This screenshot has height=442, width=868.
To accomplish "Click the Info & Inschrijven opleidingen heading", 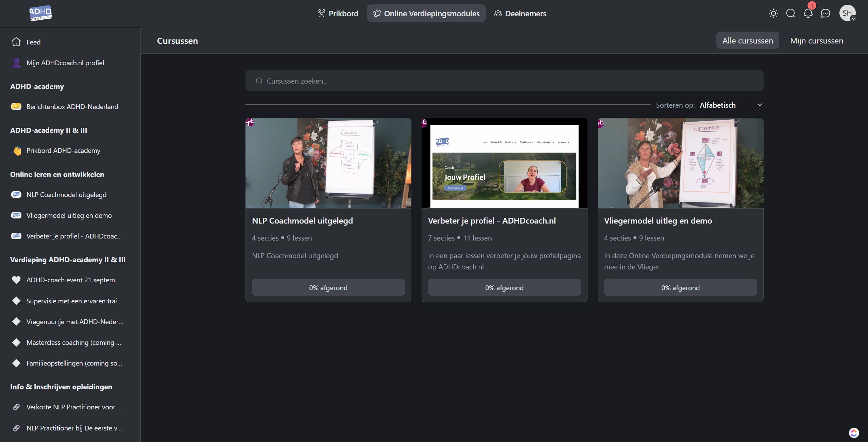I will pos(61,387).
